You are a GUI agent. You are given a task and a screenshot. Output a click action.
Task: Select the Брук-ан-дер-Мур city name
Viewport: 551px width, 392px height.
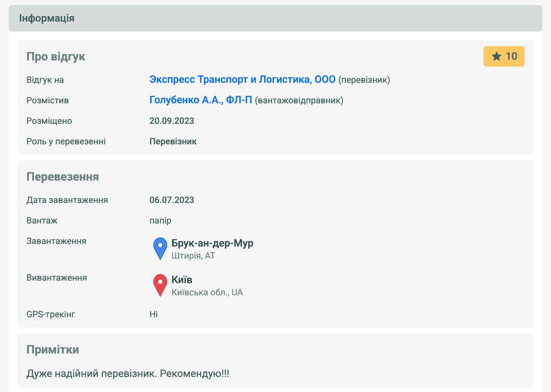pyautogui.click(x=212, y=243)
